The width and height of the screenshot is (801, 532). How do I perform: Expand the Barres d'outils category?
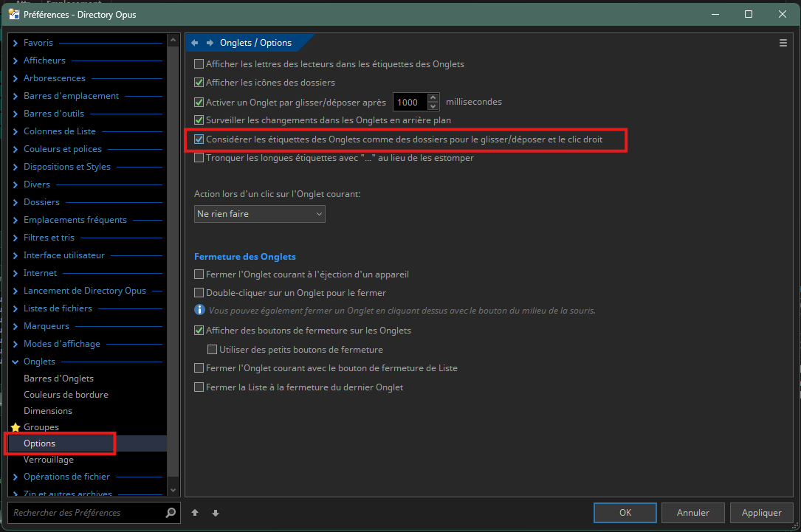(x=16, y=114)
